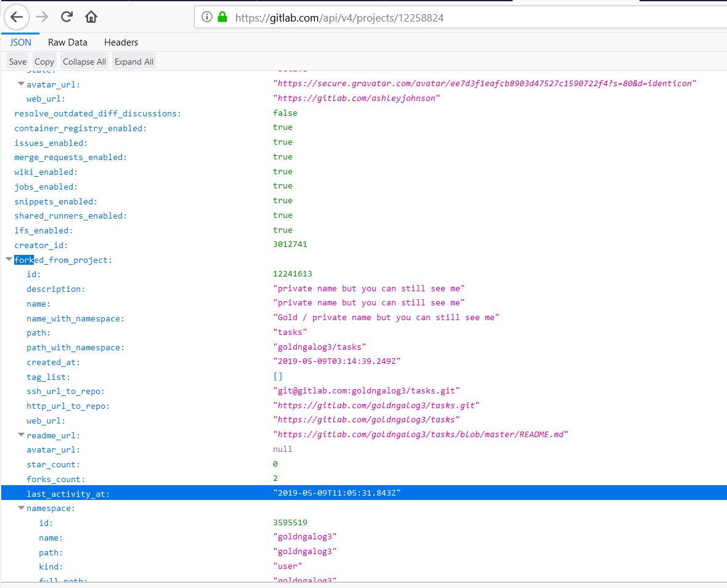
Task: Click the Copy button
Action: (44, 62)
